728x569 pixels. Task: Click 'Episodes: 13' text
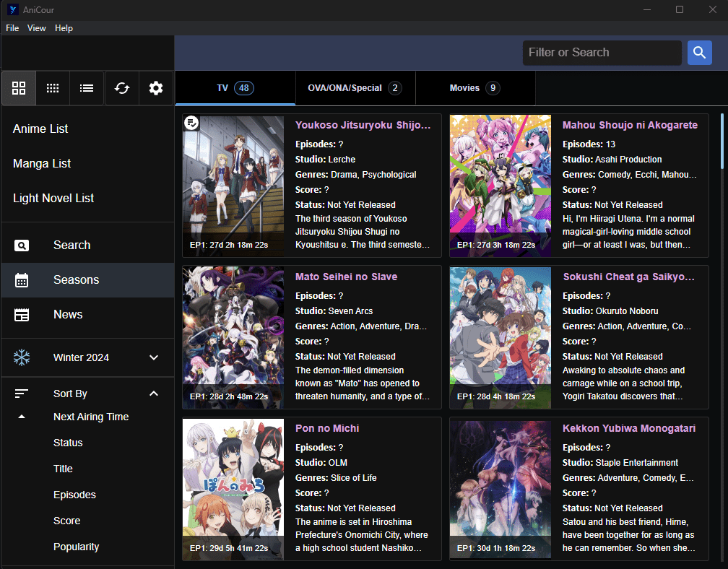tap(589, 144)
